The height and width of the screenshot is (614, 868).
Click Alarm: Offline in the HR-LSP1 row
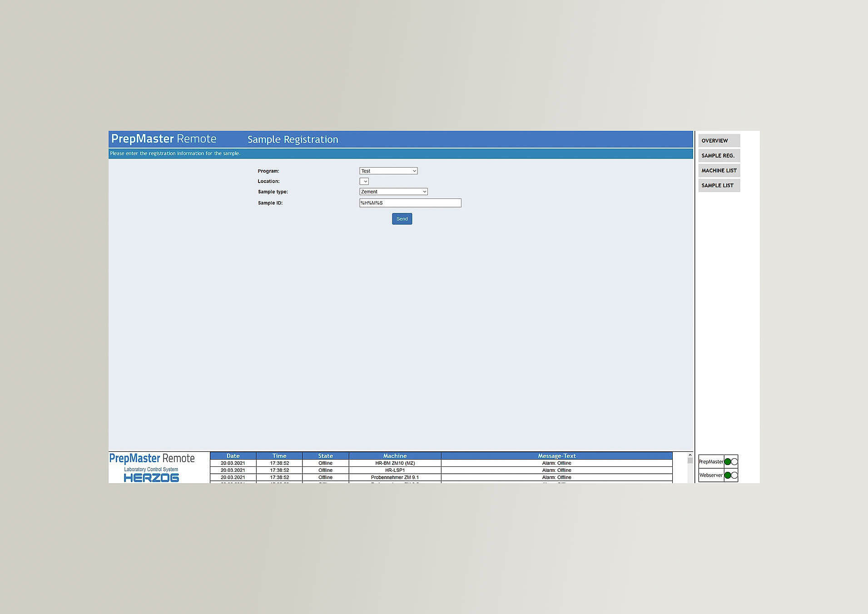click(x=556, y=470)
